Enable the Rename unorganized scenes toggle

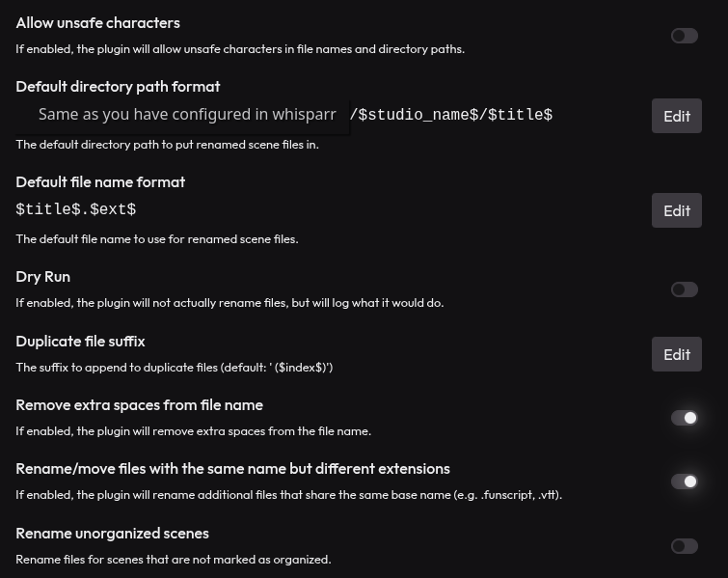point(685,546)
